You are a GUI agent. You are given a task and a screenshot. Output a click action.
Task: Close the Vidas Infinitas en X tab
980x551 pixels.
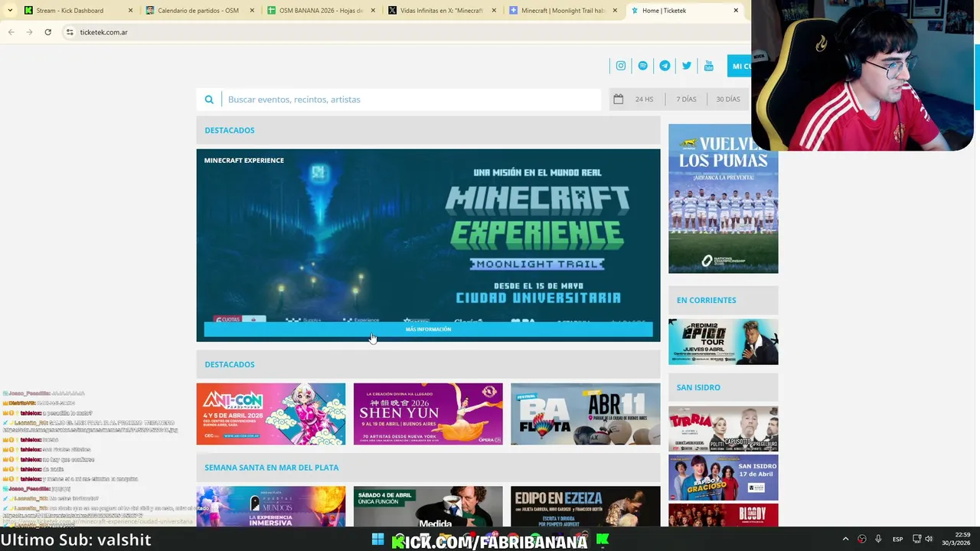[x=494, y=11]
